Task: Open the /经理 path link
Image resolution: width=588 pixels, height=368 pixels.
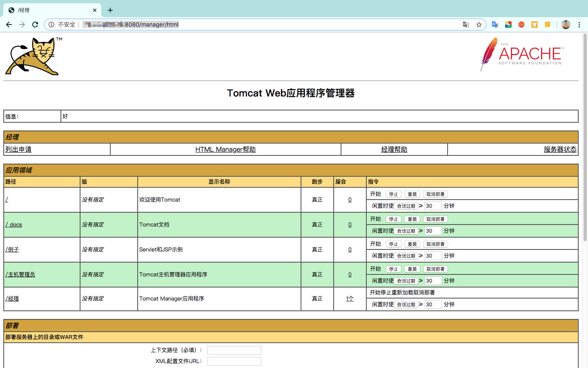Action: (x=12, y=298)
